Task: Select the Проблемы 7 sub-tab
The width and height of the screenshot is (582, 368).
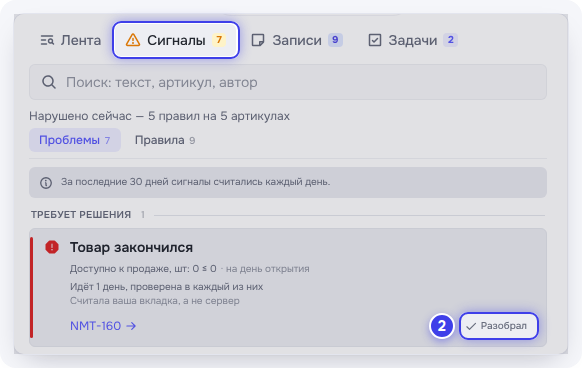Action: (x=75, y=140)
